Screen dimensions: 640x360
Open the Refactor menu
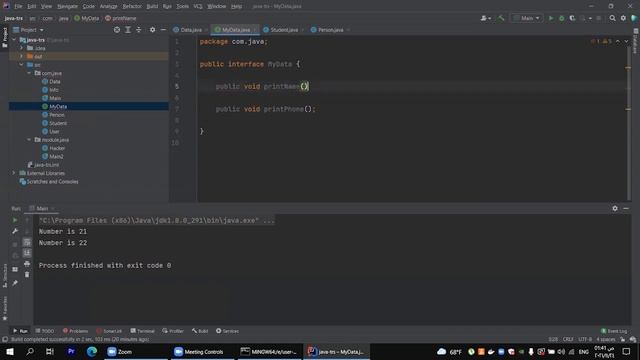coord(132,6)
